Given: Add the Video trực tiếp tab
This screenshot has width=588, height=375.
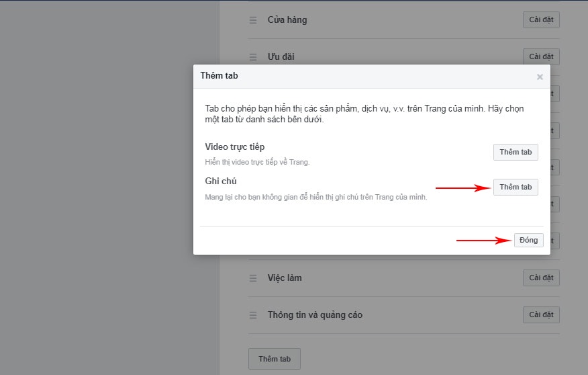Looking at the screenshot, I should coord(515,152).
